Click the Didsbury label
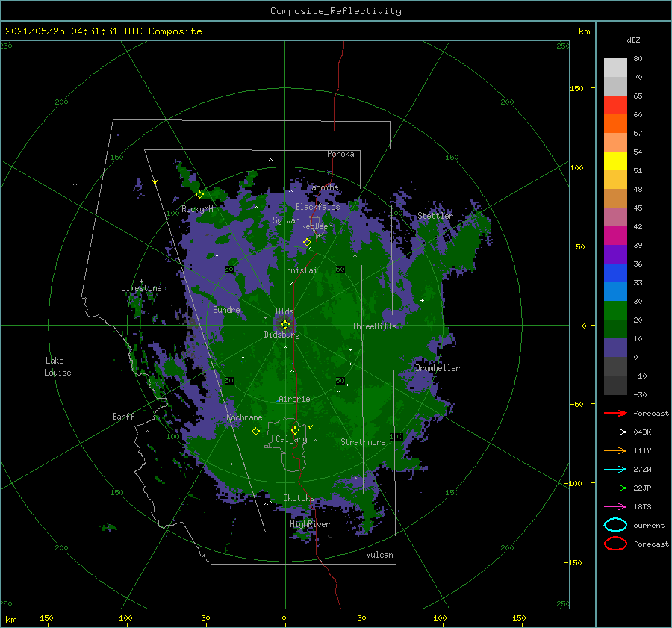The image size is (672, 628). [x=281, y=335]
